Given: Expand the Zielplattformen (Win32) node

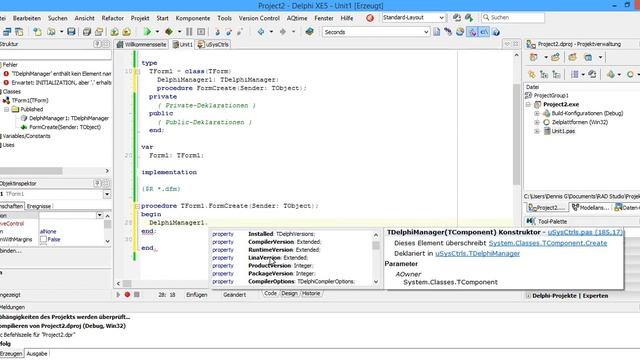Looking at the screenshot, I should [537, 122].
